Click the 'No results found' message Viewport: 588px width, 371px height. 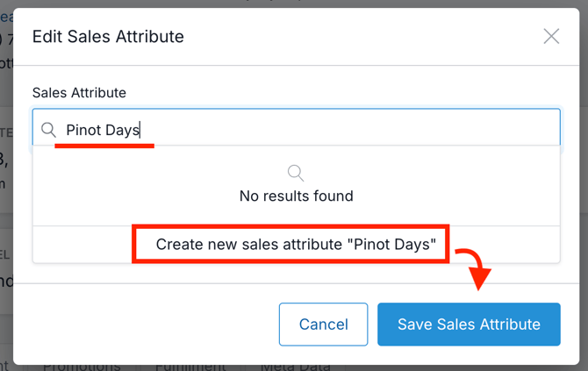coord(297,196)
